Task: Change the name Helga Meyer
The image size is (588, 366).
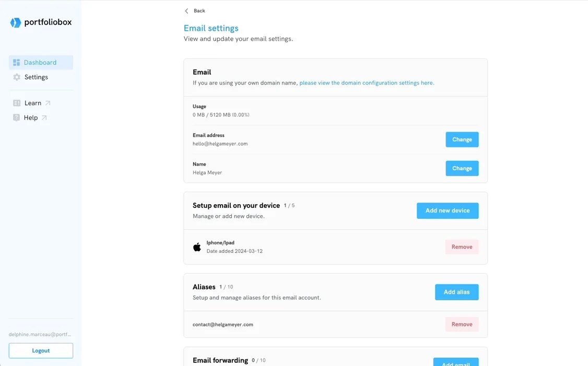Action: 462,168
